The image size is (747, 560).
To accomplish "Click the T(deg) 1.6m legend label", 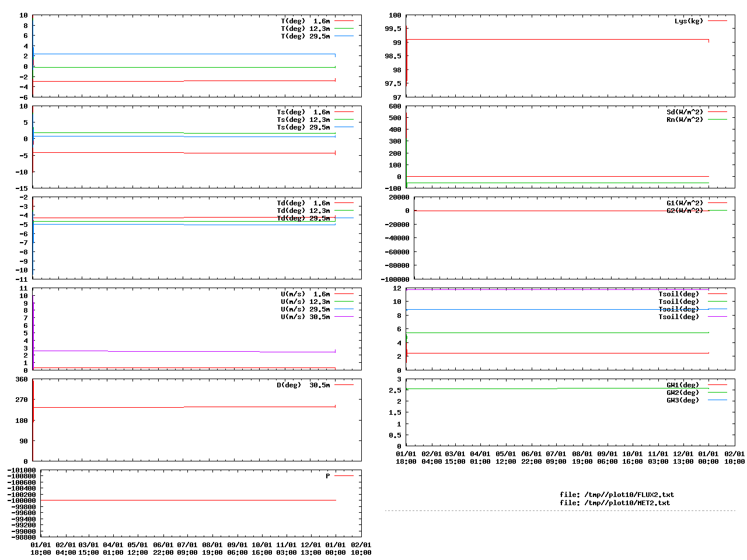I will [x=305, y=21].
